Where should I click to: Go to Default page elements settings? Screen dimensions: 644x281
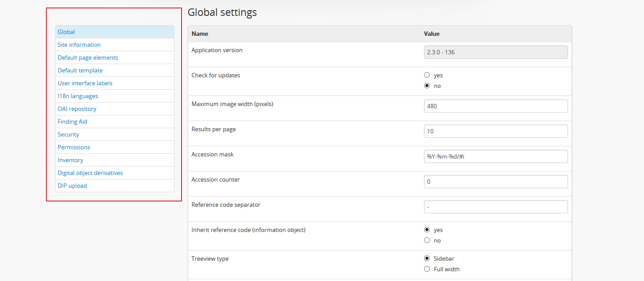[88, 57]
